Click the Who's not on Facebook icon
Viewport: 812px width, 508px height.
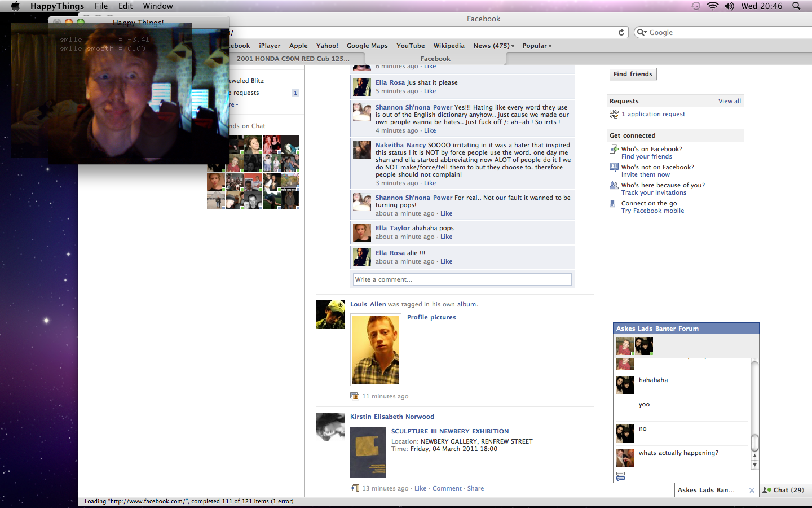point(614,167)
